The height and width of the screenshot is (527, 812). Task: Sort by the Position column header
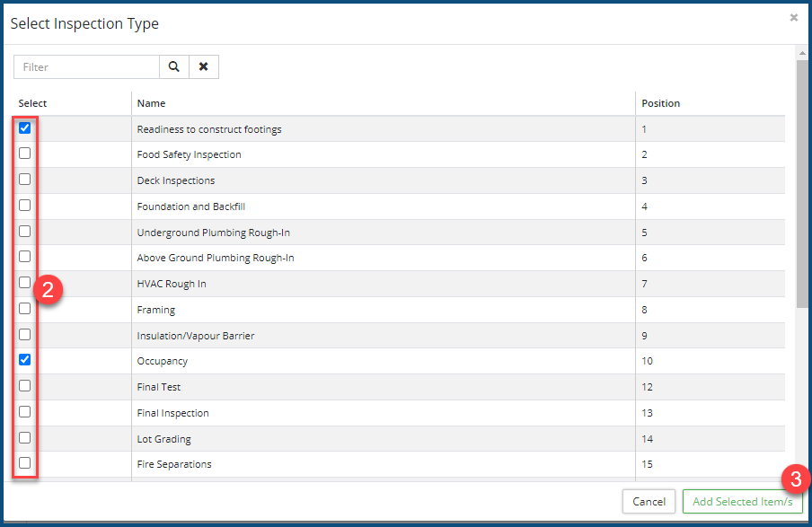[x=660, y=103]
